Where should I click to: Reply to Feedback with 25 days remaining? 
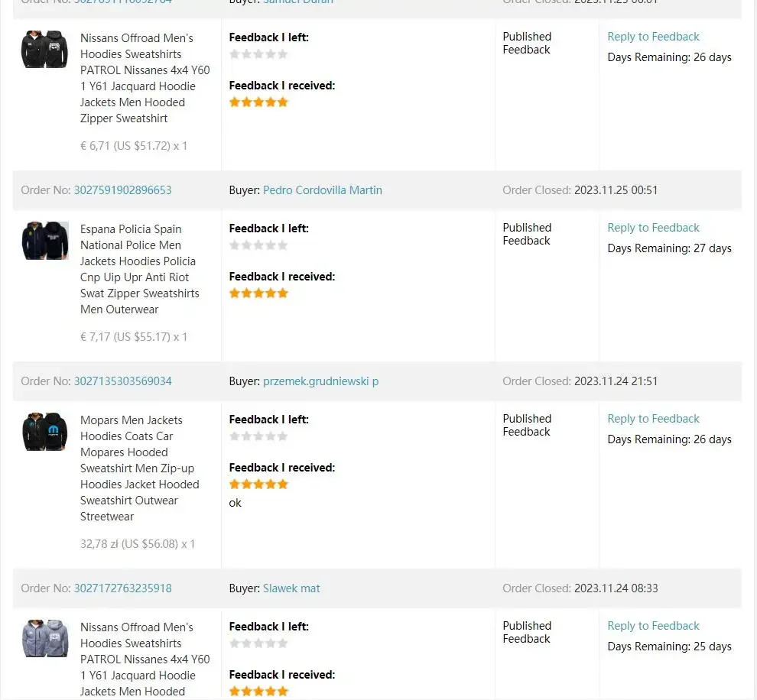pyautogui.click(x=653, y=626)
